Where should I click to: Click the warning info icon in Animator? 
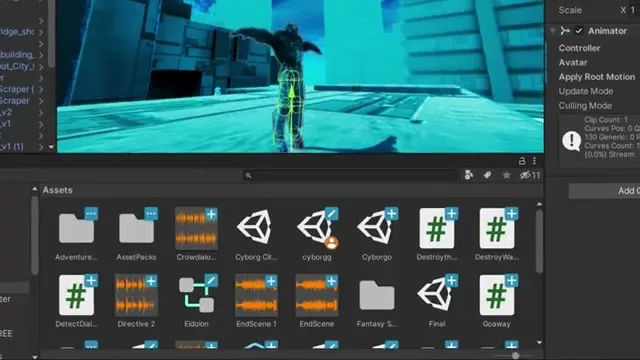click(572, 141)
